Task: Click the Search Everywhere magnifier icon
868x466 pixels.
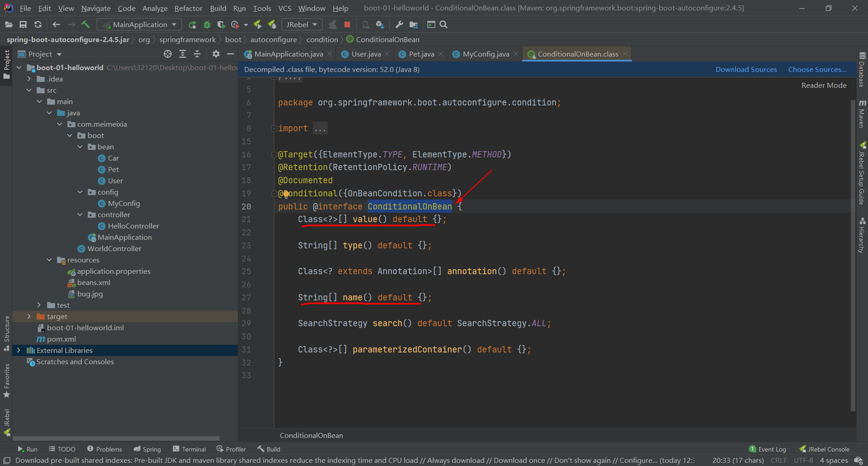Action: [x=443, y=24]
